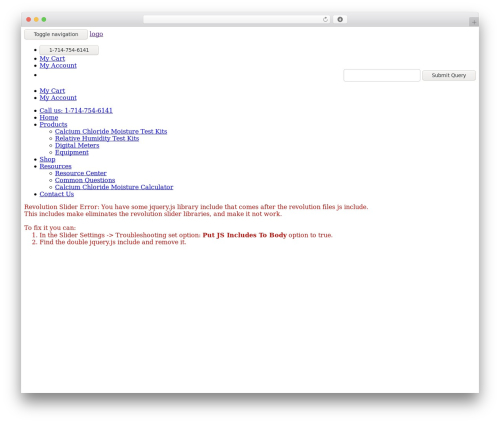Click the 1-714-754-6141 phone button

(69, 50)
